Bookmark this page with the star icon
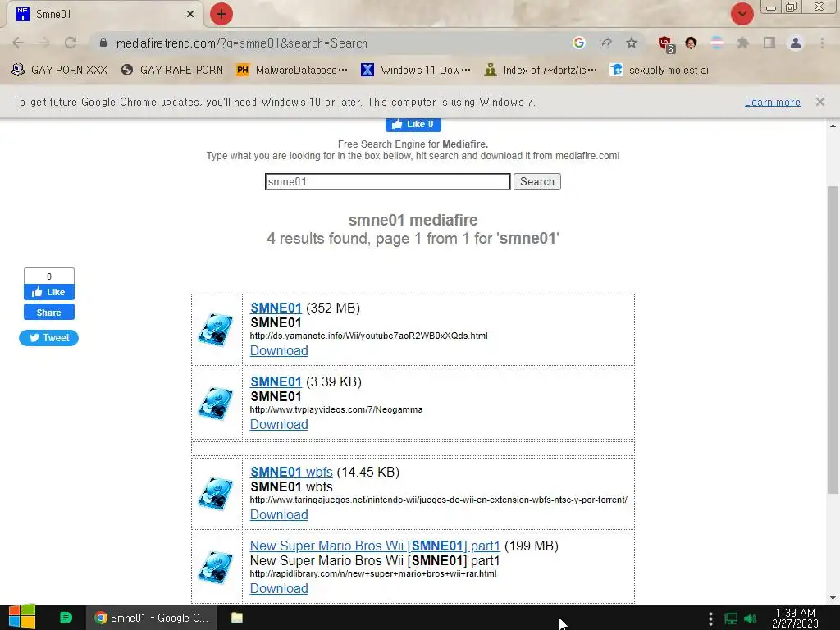This screenshot has height=630, width=840. pos(632,43)
